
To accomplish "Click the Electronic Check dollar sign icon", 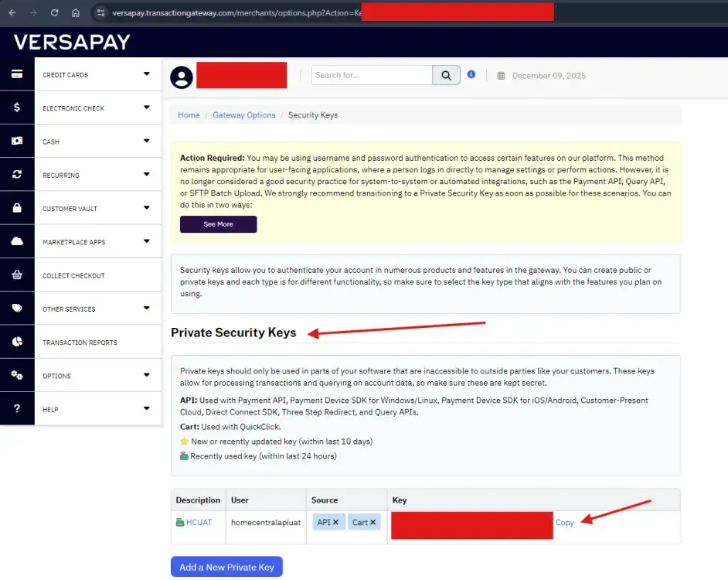I will tap(17, 107).
